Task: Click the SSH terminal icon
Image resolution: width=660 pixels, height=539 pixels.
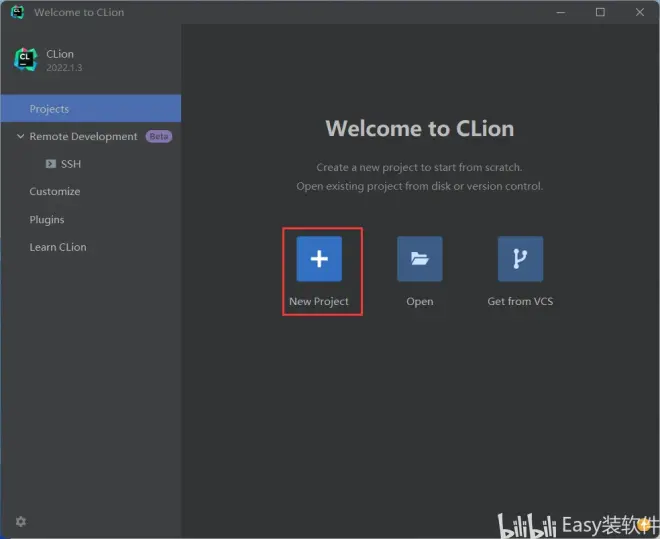Action: tap(51, 164)
